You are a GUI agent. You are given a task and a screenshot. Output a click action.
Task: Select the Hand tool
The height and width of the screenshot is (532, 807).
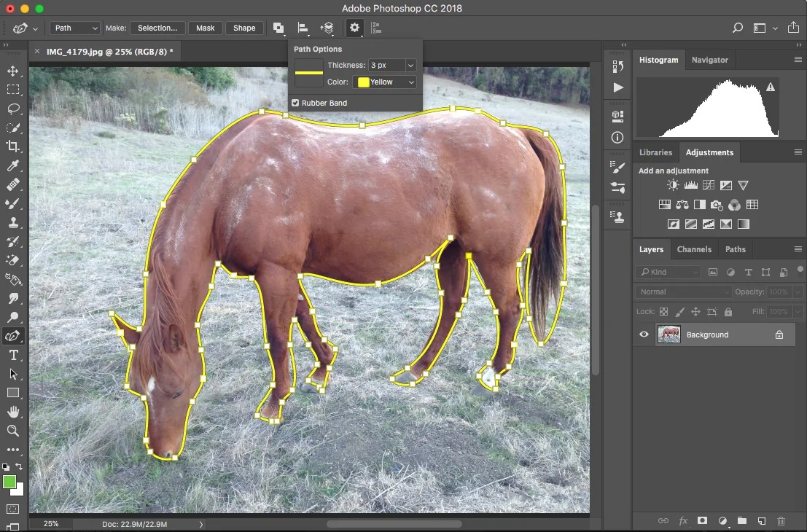point(13,412)
